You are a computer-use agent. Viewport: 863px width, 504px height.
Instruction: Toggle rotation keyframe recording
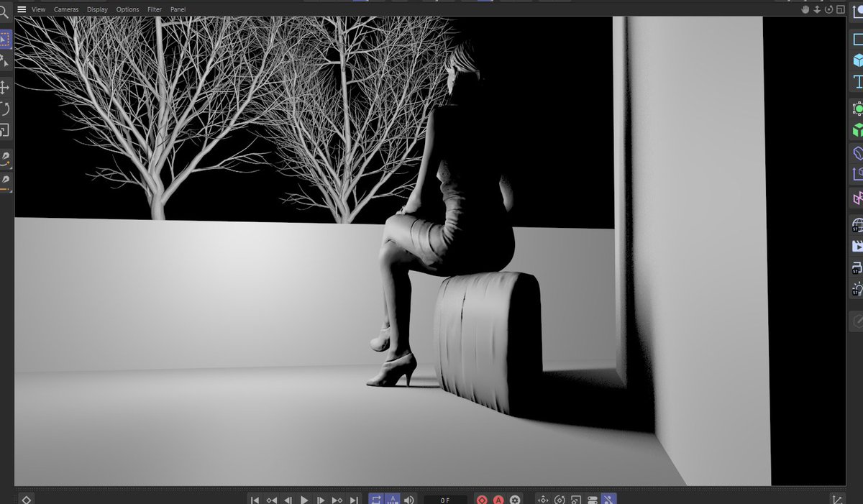560,500
